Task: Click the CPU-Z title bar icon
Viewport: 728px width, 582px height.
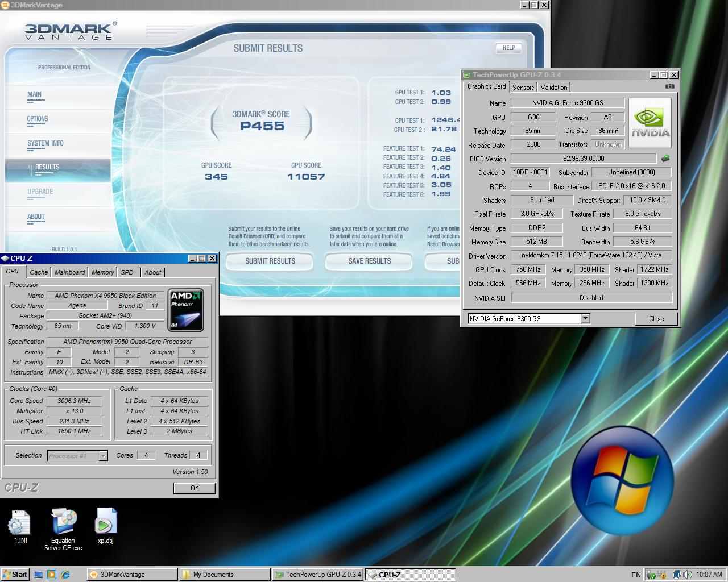Action: click(x=5, y=258)
